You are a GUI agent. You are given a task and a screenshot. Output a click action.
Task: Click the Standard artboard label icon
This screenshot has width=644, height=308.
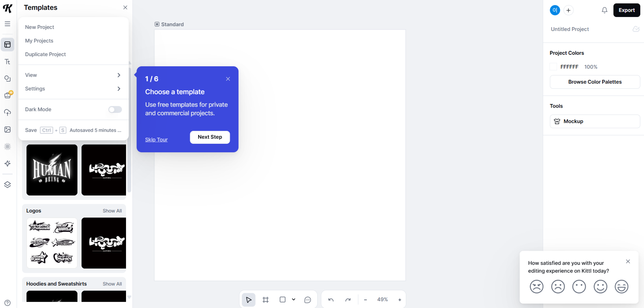157,24
